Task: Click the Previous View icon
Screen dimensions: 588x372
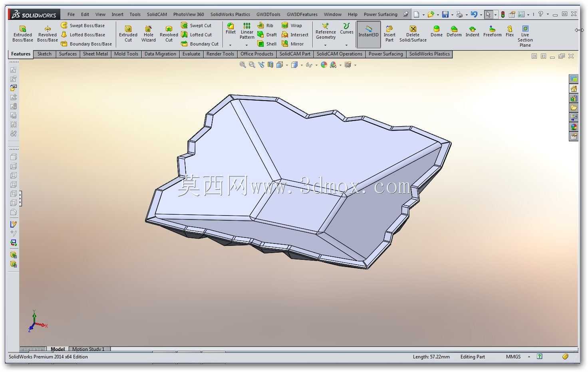Action: 261,65
